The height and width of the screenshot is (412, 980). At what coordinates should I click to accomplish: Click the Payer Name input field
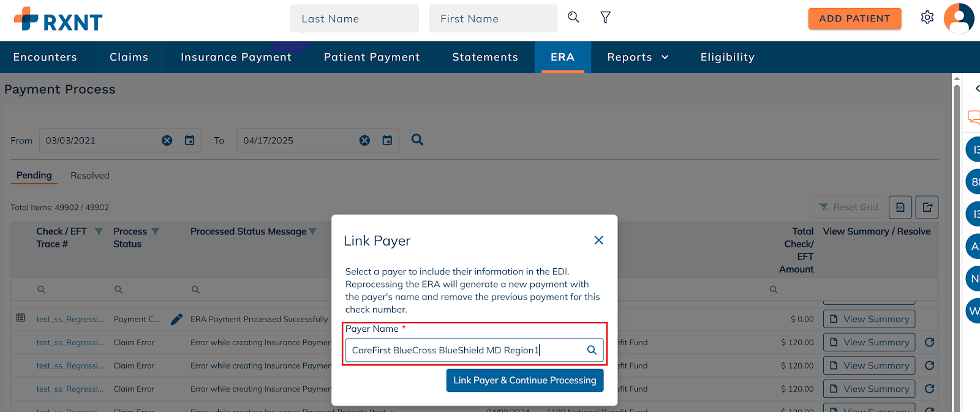[x=466, y=350]
